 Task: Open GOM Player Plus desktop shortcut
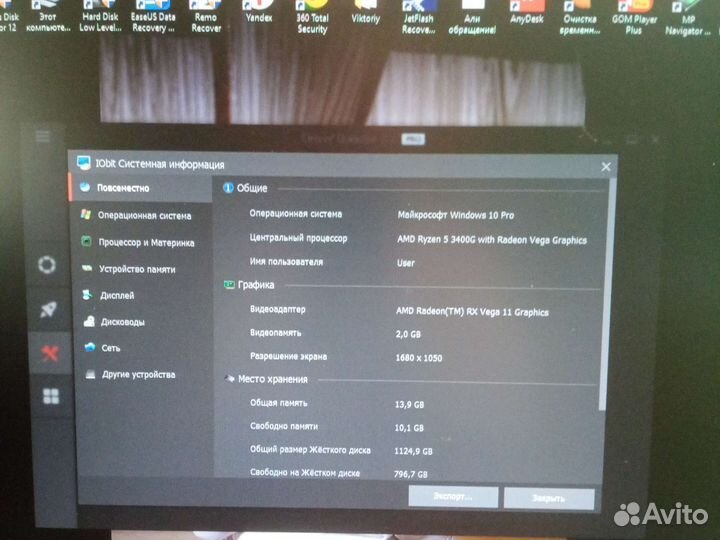click(x=634, y=18)
